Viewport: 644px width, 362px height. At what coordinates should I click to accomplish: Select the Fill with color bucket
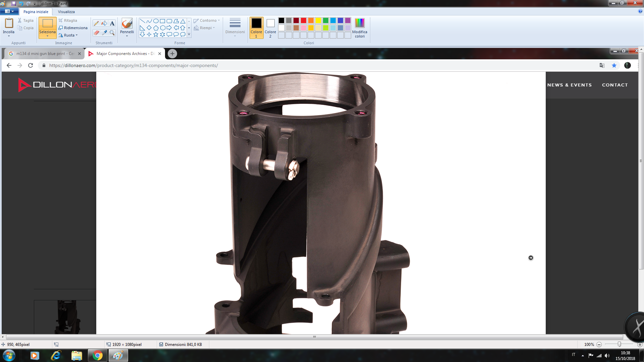coord(104,23)
